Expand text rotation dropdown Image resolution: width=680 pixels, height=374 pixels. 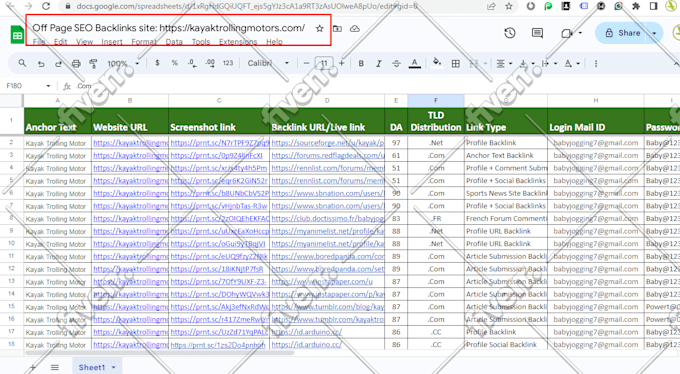[579, 64]
